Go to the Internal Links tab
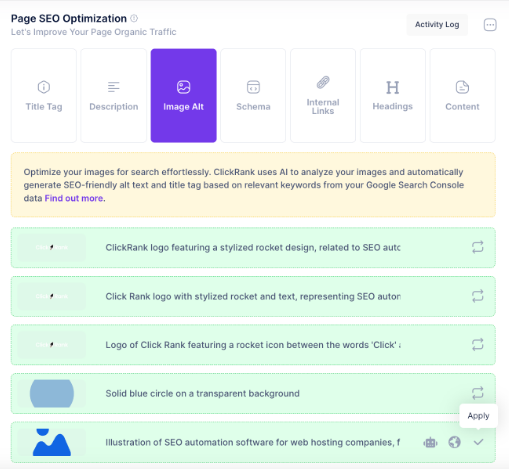 pyautogui.click(x=323, y=95)
